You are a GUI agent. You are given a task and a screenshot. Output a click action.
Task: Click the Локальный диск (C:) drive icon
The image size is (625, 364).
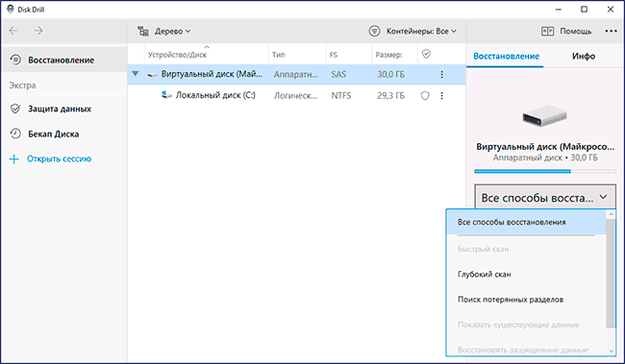[166, 95]
